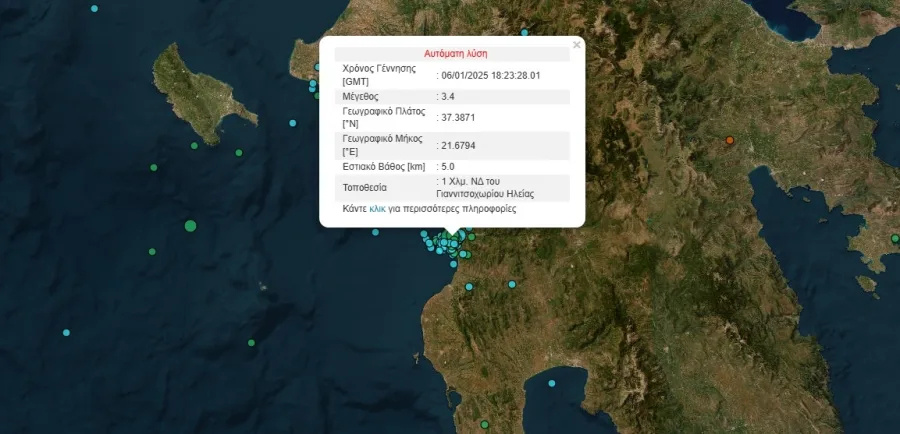Click the green marker at far right edge

tap(894, 239)
